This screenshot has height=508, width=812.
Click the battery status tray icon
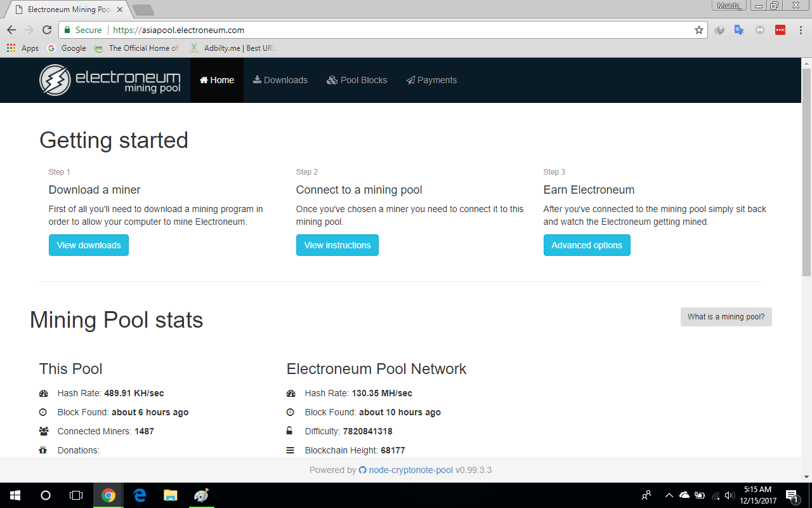[700, 495]
